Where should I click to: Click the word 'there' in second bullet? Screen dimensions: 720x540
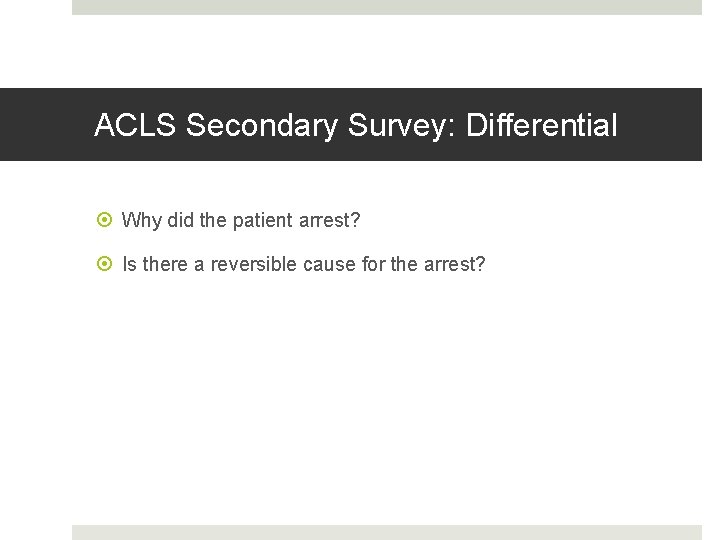click(x=164, y=265)
